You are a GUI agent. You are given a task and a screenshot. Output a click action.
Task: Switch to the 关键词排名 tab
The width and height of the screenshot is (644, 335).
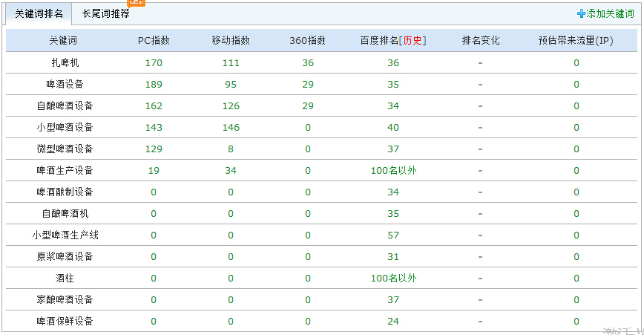[x=39, y=13]
